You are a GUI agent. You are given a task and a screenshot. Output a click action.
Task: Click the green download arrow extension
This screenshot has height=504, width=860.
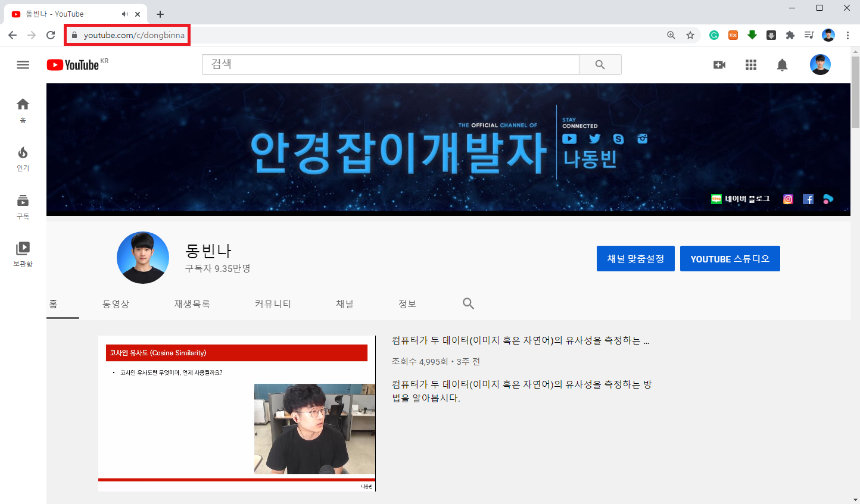point(752,35)
